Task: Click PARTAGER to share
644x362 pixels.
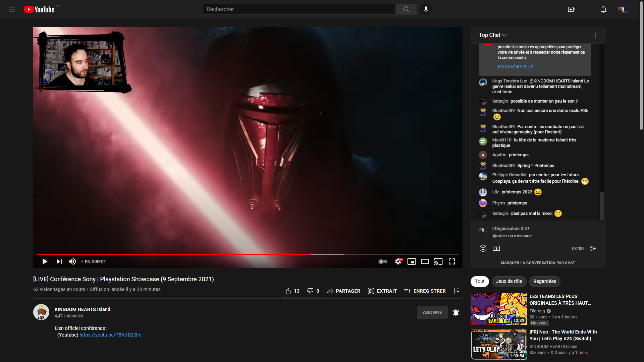Action: click(343, 291)
